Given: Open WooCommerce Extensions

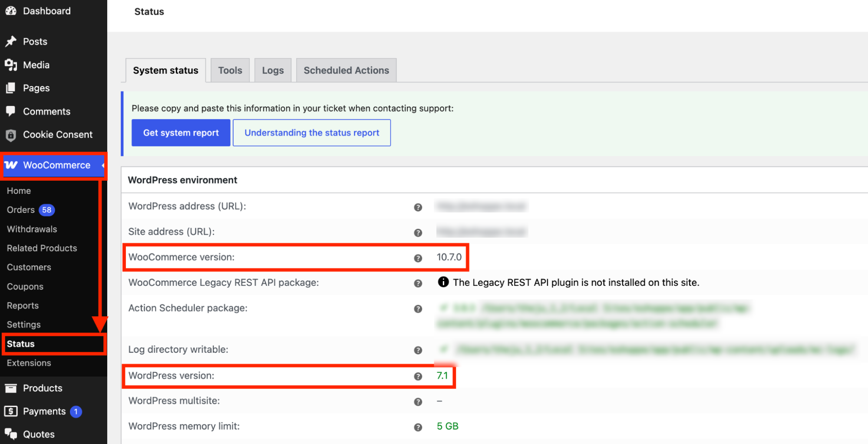Looking at the screenshot, I should pos(29,363).
